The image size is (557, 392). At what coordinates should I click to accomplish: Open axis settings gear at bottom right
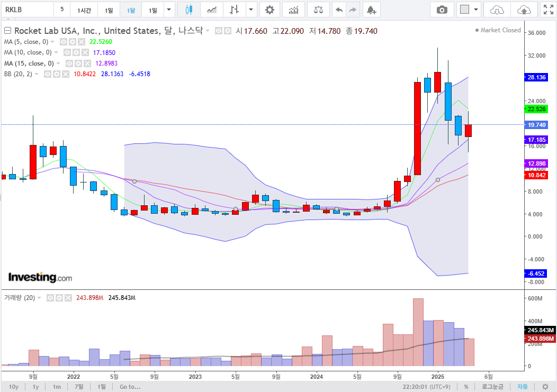[x=545, y=387]
